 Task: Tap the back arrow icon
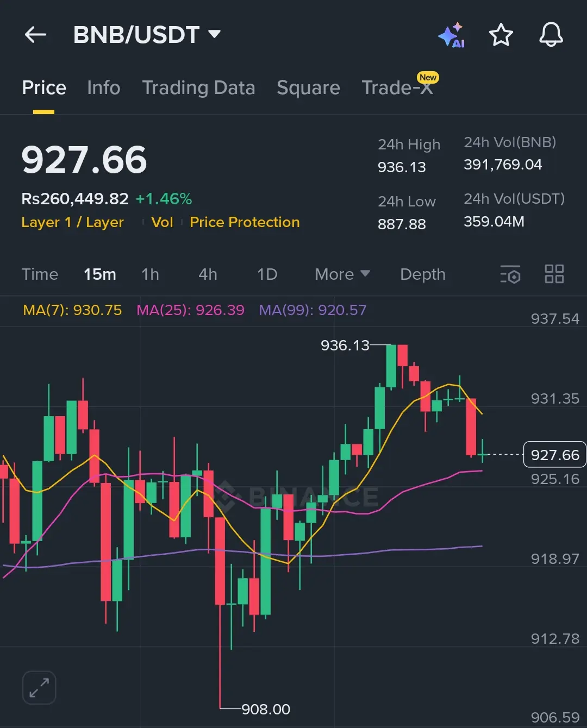(36, 35)
